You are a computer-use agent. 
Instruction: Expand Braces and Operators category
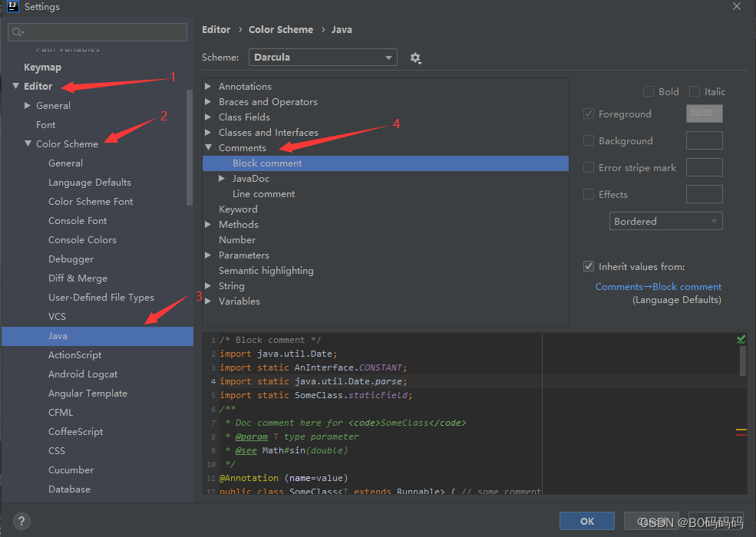[208, 102]
